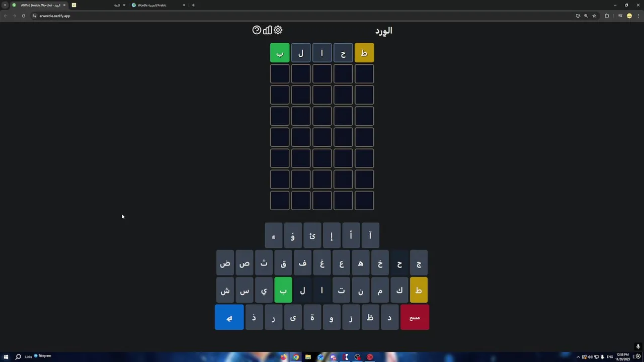Tap the green ب keyboard key
The width and height of the screenshot is (644, 362).
[283, 290]
